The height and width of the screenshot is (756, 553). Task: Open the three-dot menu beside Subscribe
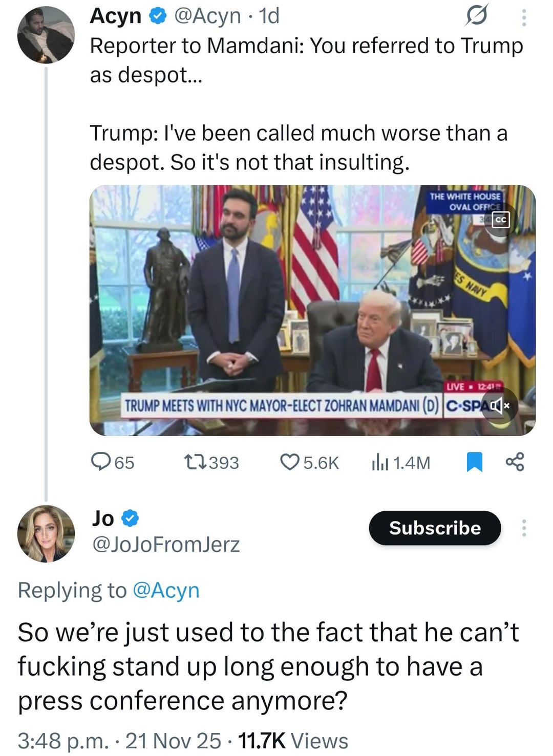point(523,528)
